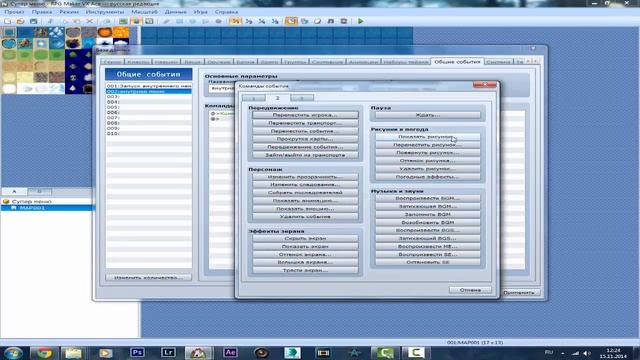This screenshot has height=360, width=640.
Task: Switch to Region editing mode icon
Action: [149, 21]
